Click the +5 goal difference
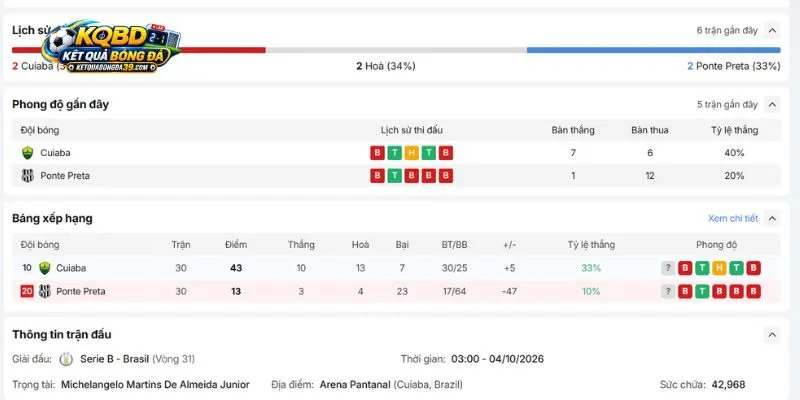 tap(509, 268)
